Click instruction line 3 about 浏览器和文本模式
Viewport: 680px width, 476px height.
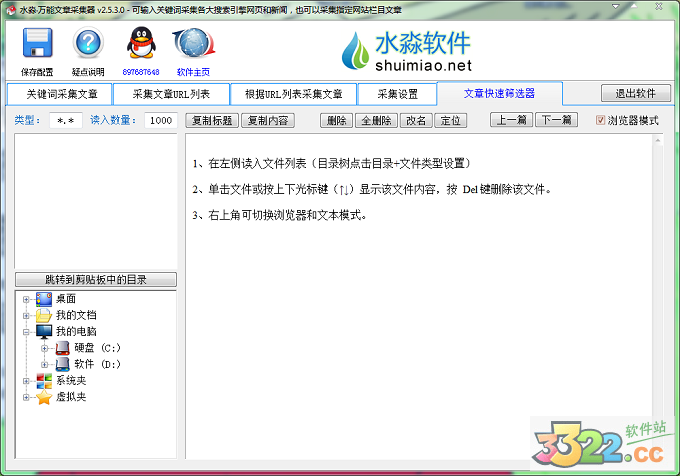coord(280,215)
